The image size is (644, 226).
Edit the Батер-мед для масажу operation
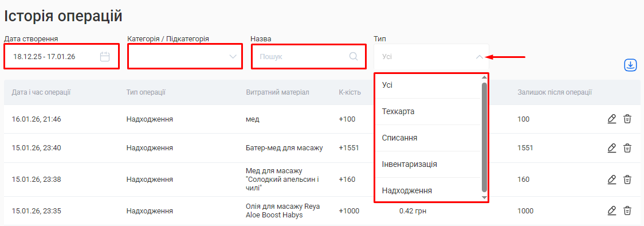tap(611, 147)
